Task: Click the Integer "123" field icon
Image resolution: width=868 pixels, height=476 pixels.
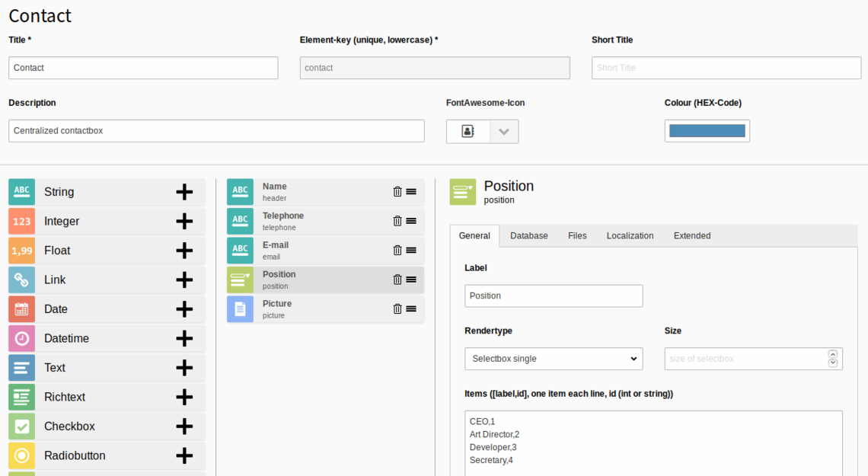Action: tap(21, 221)
